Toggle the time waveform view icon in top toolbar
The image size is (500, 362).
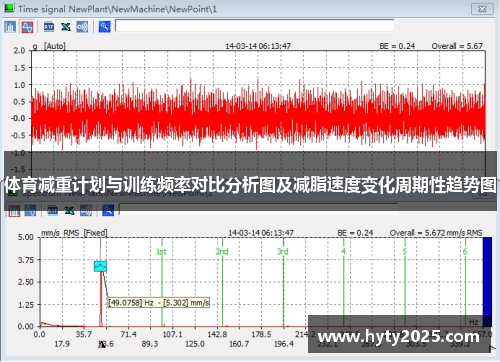point(27,27)
